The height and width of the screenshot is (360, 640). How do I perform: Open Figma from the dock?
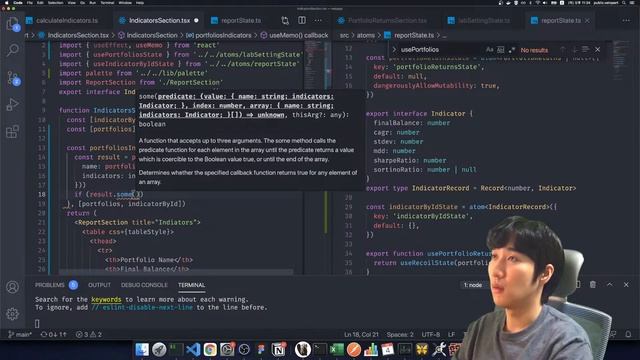[x=261, y=349]
